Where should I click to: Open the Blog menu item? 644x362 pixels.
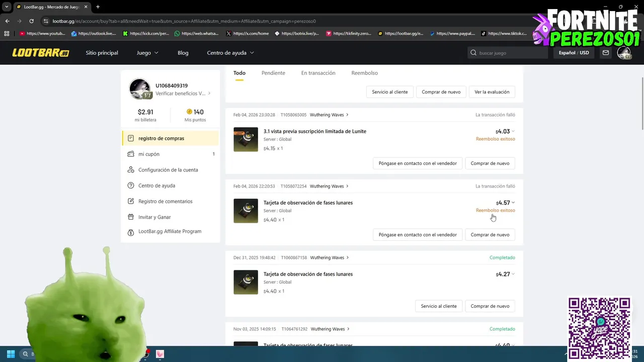183,53
